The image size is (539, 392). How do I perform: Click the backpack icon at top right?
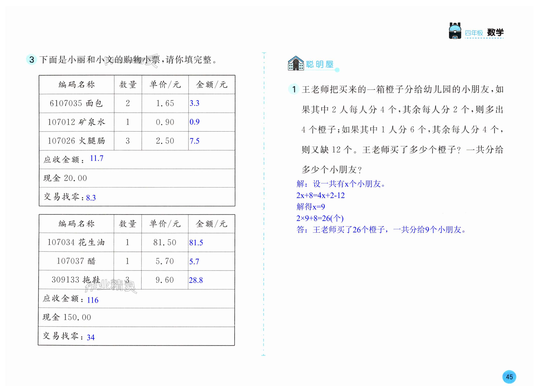tap(455, 31)
